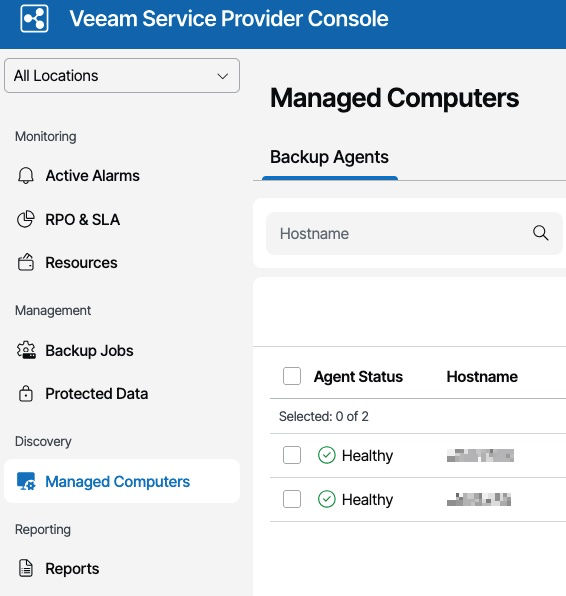566x596 pixels.
Task: Click the Resources box icon
Action: (x=26, y=262)
